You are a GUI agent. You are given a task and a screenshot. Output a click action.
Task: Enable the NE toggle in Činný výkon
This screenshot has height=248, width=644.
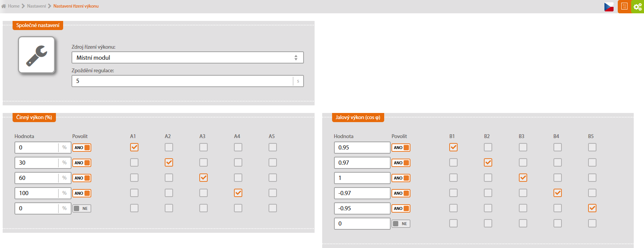82,208
